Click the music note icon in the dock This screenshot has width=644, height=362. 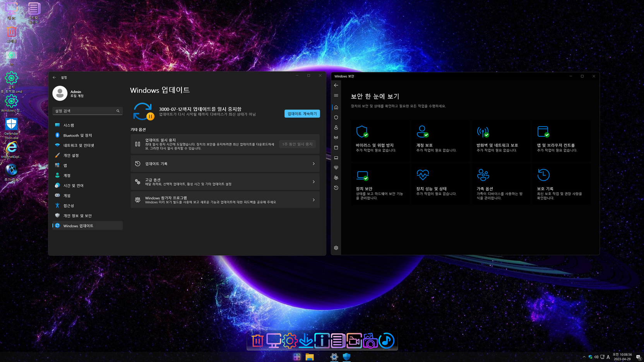386,341
